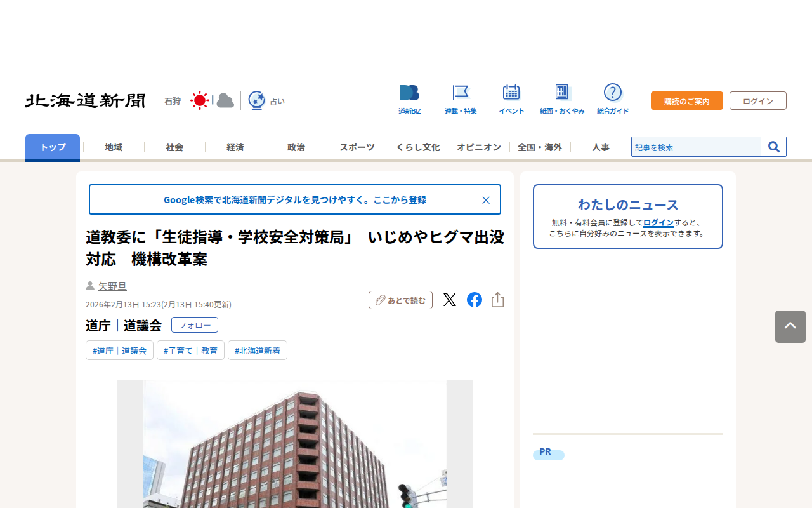The width and height of the screenshot is (812, 508).
Task: Share the article on Facebook
Action: point(475,300)
